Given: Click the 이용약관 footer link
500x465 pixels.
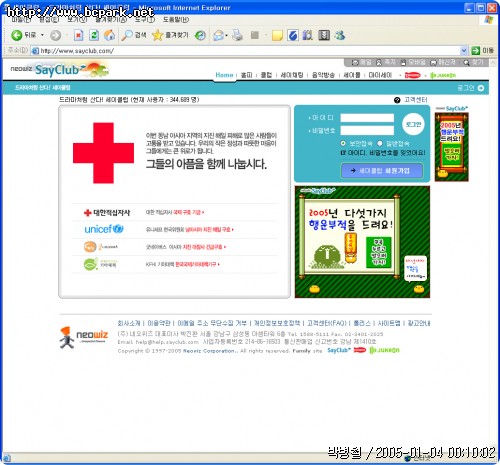Looking at the screenshot, I should click(159, 323).
